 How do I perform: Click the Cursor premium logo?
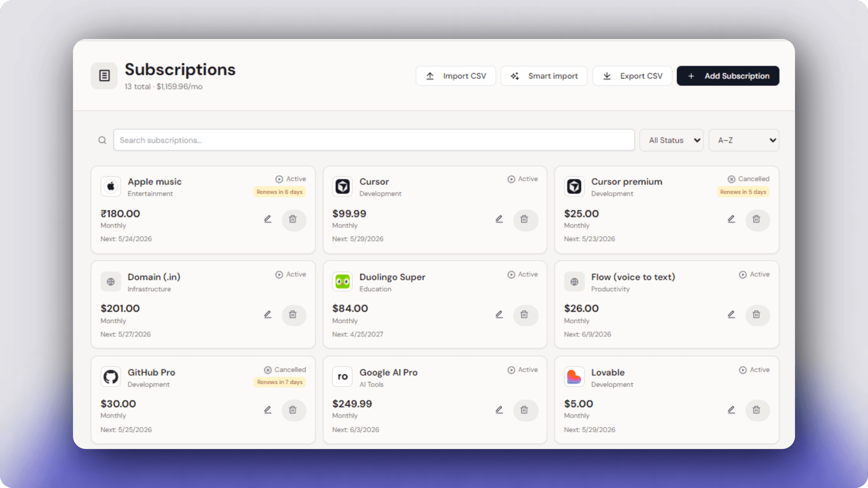[574, 186]
